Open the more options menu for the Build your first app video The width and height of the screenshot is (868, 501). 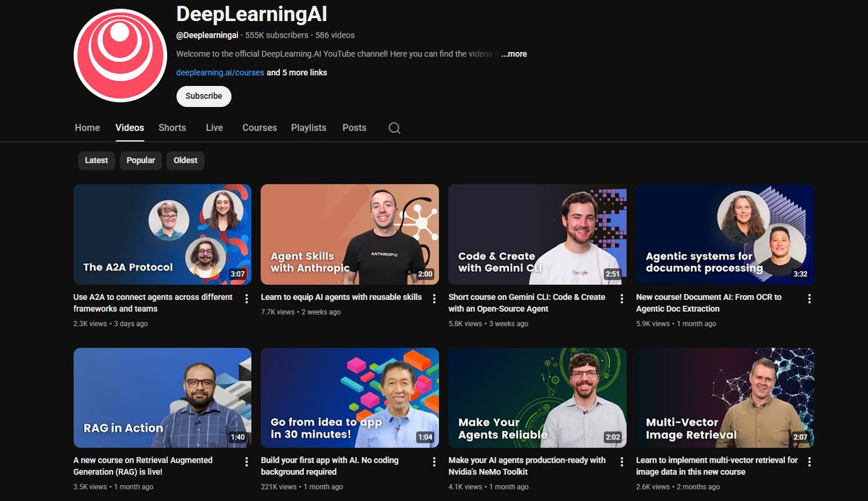pyautogui.click(x=434, y=461)
